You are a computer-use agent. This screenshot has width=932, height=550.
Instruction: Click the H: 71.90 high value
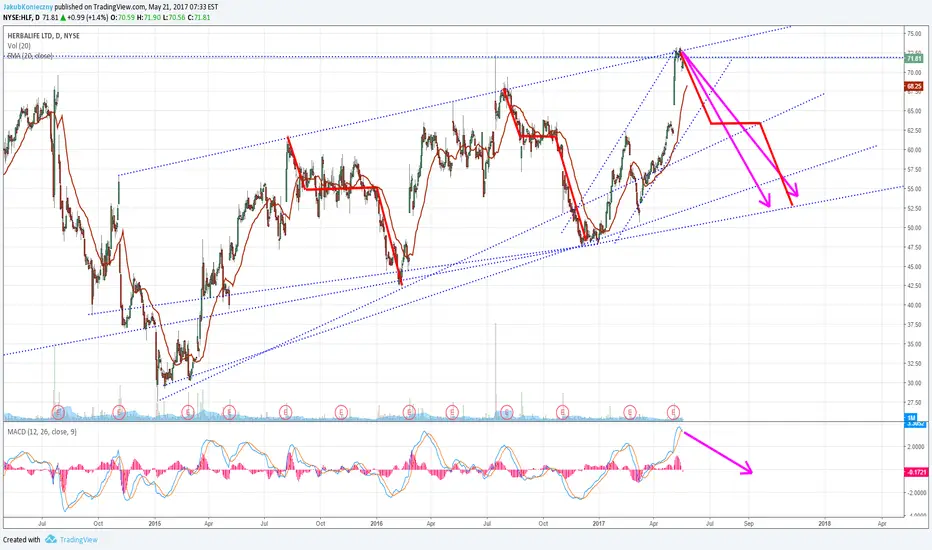coord(149,17)
